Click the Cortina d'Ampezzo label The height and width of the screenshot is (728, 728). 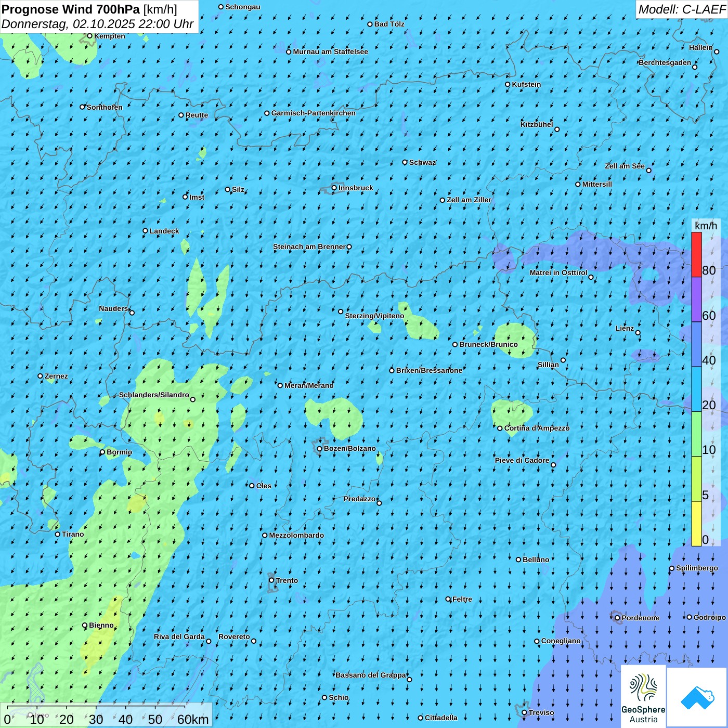pos(537,428)
